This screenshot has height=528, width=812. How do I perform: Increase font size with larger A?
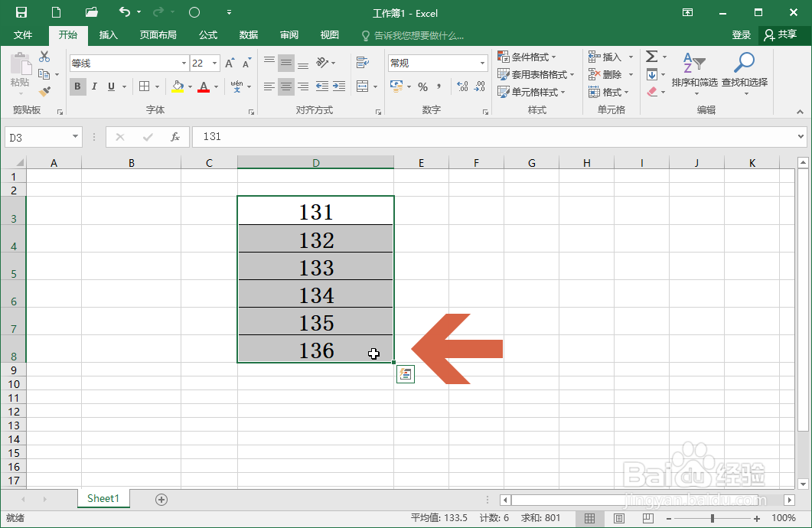pyautogui.click(x=230, y=64)
